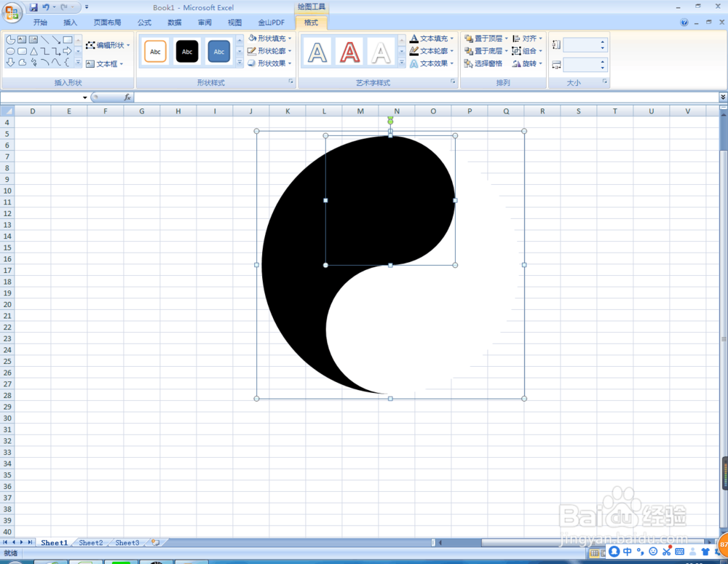Select the rectangle shape
Image resolution: width=728 pixels, height=564 pixels.
[68, 40]
